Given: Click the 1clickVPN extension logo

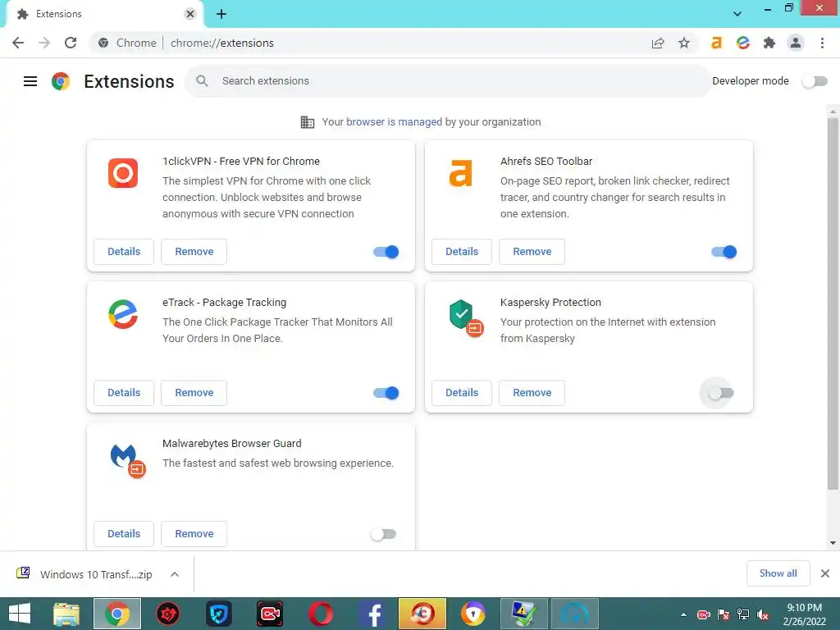Looking at the screenshot, I should 123,173.
